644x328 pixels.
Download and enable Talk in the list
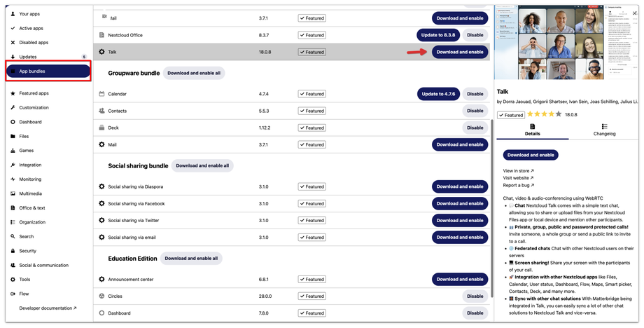coord(460,52)
